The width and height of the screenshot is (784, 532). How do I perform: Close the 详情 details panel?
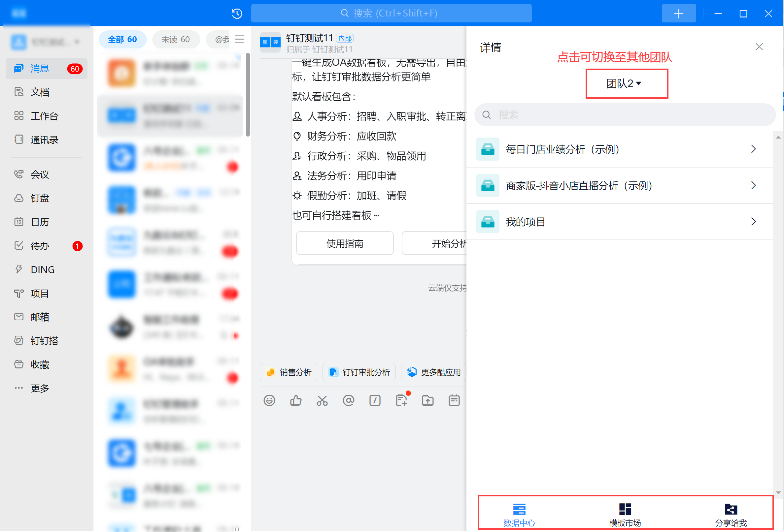point(759,47)
